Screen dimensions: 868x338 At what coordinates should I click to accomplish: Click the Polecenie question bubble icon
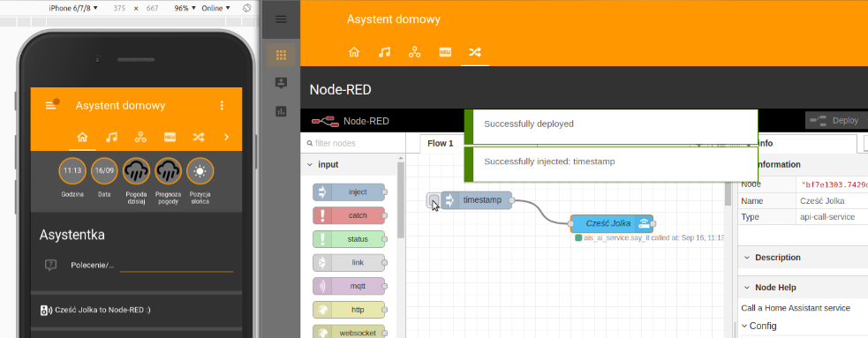point(51,265)
